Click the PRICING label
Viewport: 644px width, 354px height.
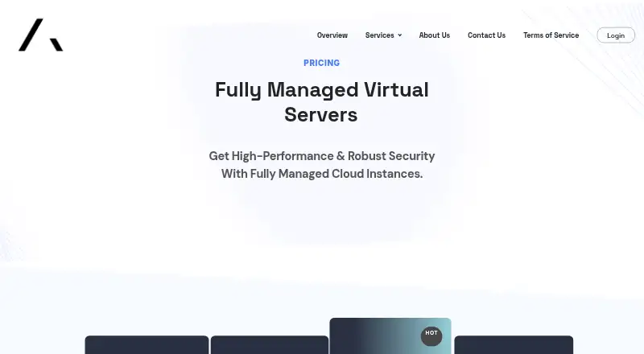point(321,63)
